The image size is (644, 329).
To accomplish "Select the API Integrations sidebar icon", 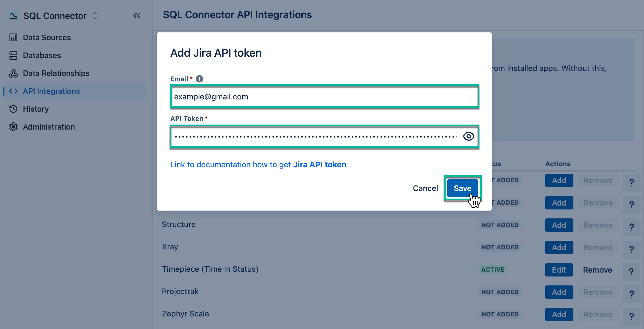I will click(13, 91).
